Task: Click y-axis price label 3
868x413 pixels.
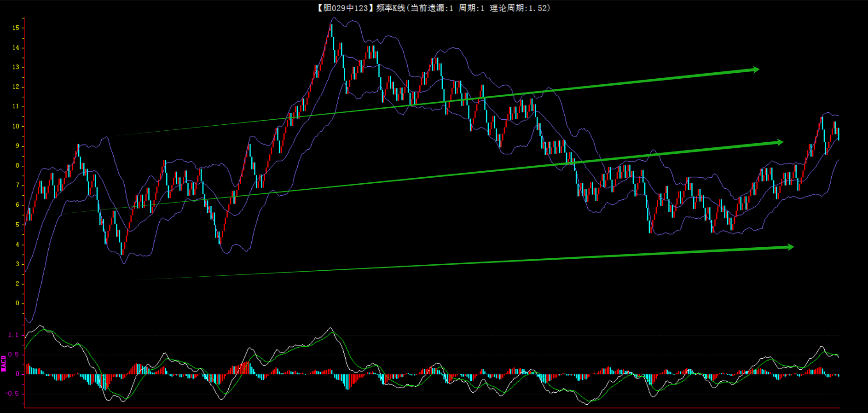Action: pos(17,264)
